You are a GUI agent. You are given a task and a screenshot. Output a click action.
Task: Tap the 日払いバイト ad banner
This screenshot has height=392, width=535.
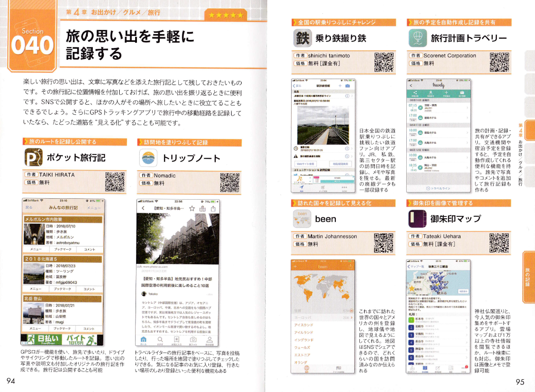click(62, 340)
